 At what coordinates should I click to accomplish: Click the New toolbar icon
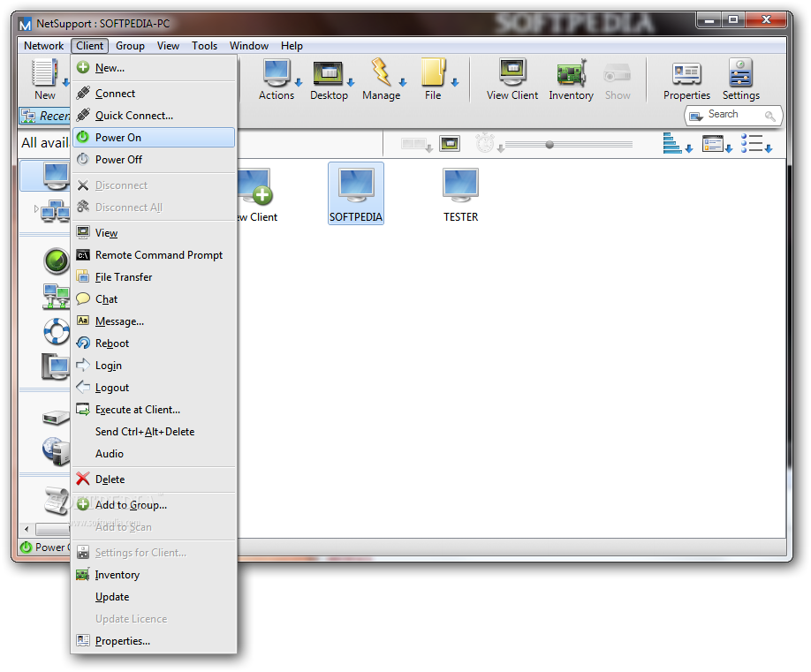tap(44, 72)
